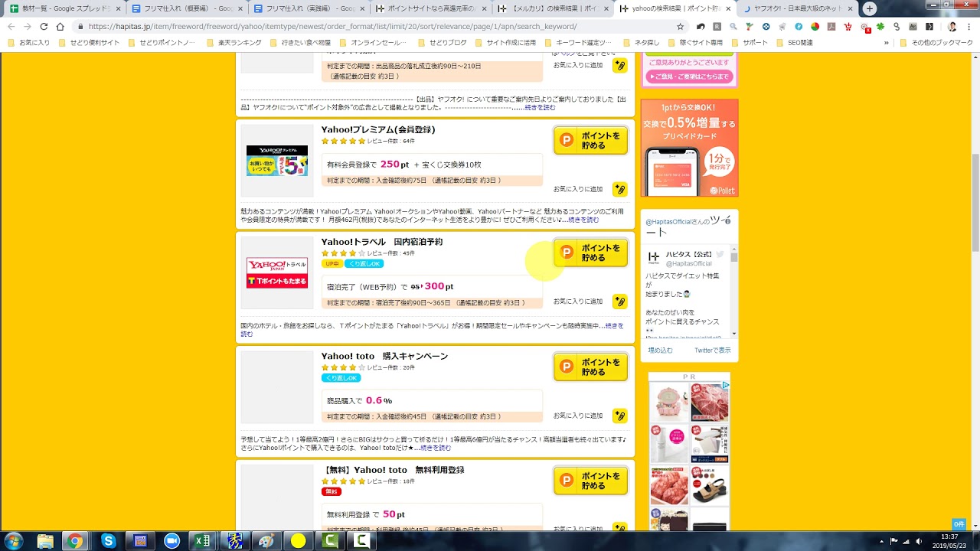Click the Yahoo!トラベル logo thumbnail
980x551 pixels.
coord(277,273)
